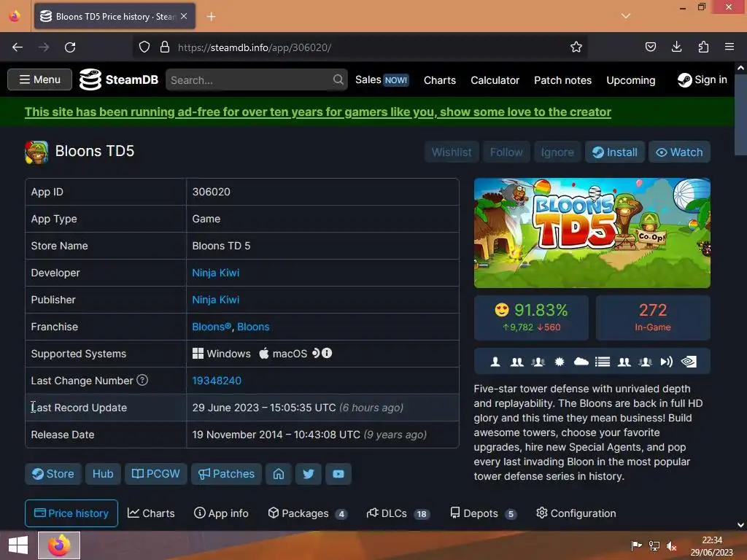Open the YouTube icon link
747x560 pixels.
tap(338, 474)
